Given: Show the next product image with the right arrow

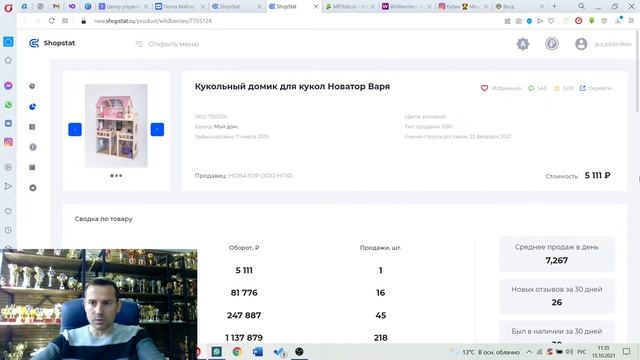Looking at the screenshot, I should tap(157, 129).
